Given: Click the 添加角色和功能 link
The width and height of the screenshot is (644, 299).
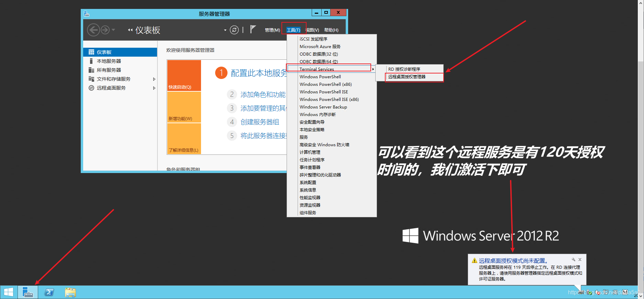Looking at the screenshot, I should coord(263,94).
